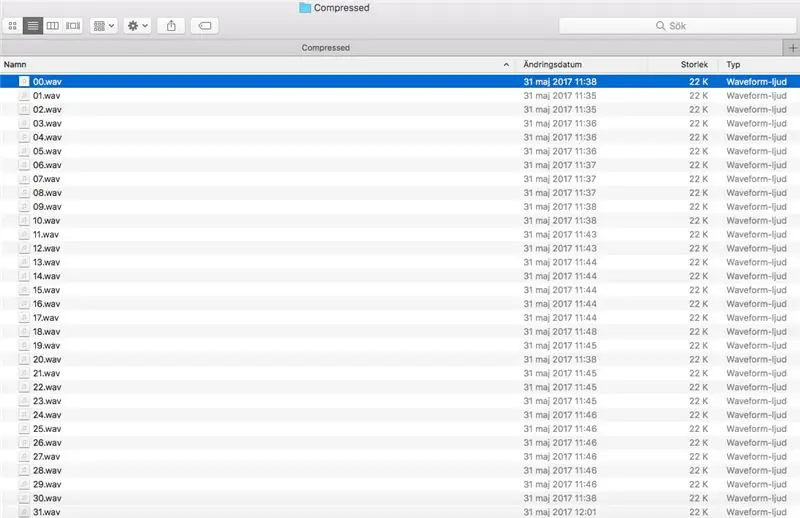800x518 pixels.
Task: Select file 04.wav
Action: coord(400,137)
